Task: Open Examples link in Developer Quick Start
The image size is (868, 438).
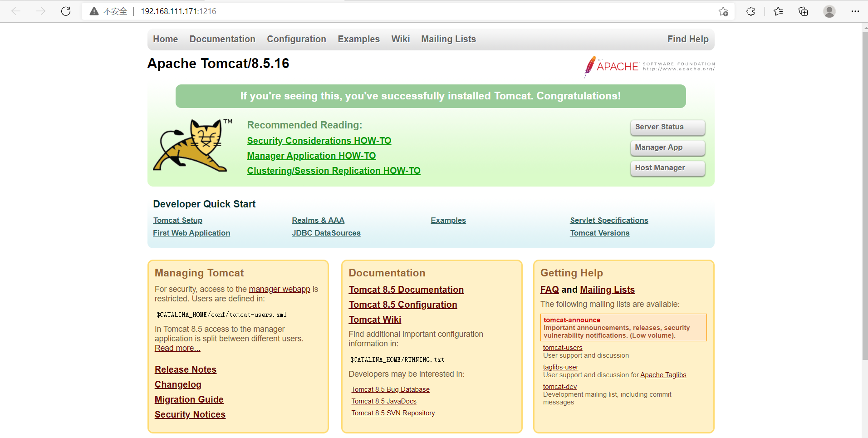Action: 448,220
